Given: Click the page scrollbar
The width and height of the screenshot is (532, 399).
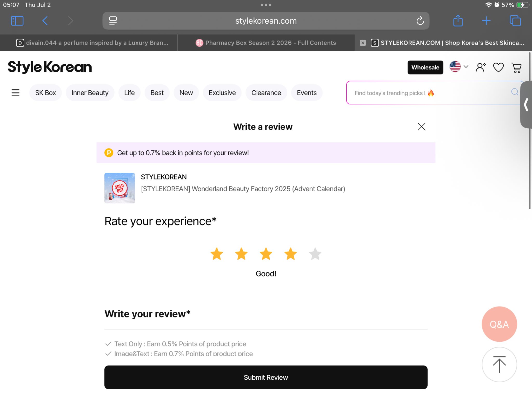Looking at the screenshot, I should (530, 130).
